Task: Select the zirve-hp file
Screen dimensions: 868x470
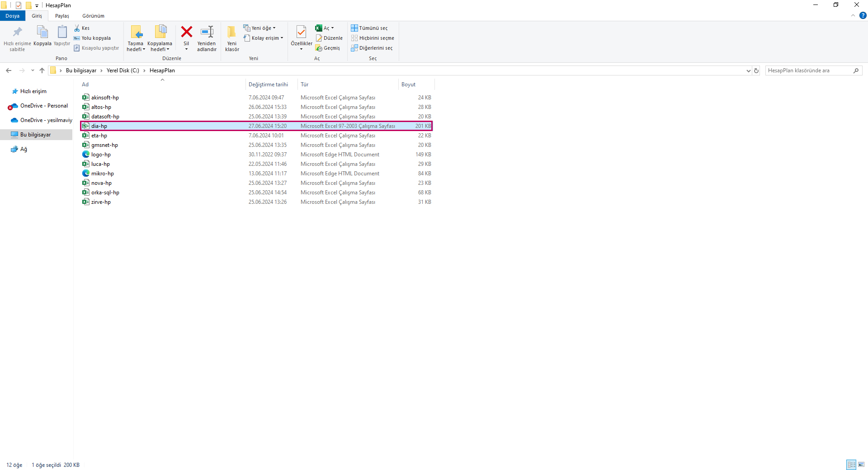Action: click(x=256, y=202)
